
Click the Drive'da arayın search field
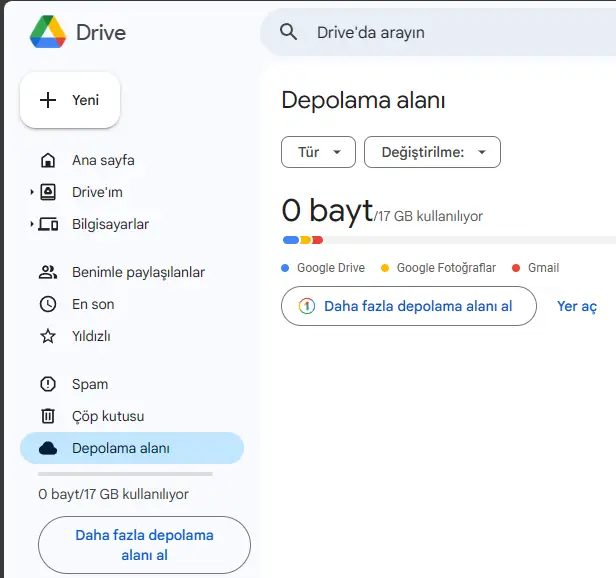click(438, 32)
